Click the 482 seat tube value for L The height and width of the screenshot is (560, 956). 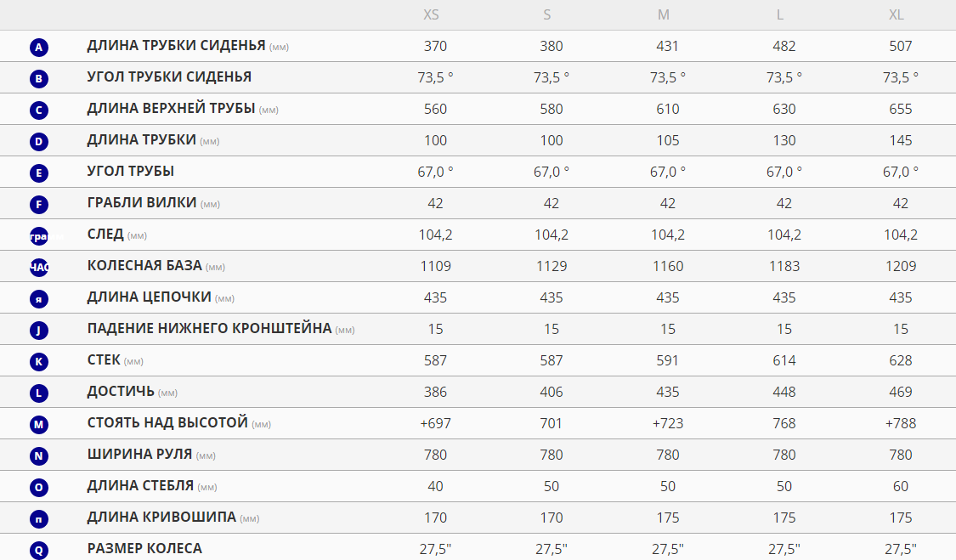tap(784, 46)
